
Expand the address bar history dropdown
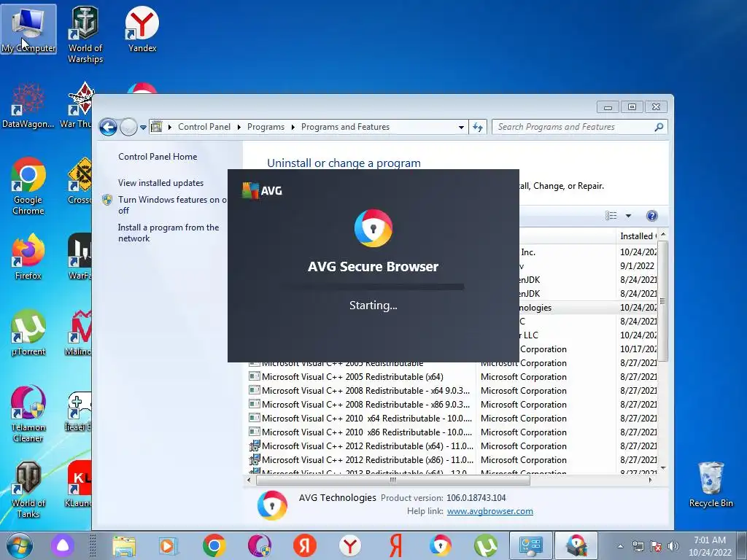click(461, 127)
